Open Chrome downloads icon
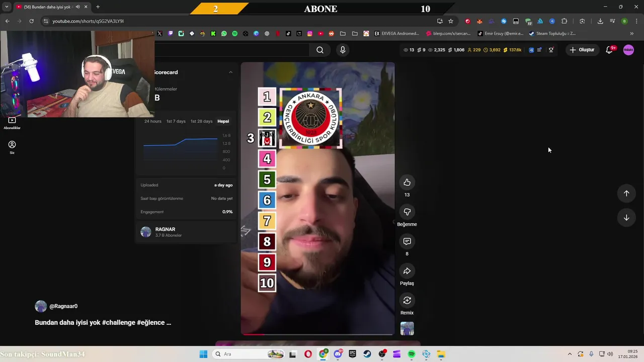Image resolution: width=644 pixels, height=362 pixels. pos(600,21)
